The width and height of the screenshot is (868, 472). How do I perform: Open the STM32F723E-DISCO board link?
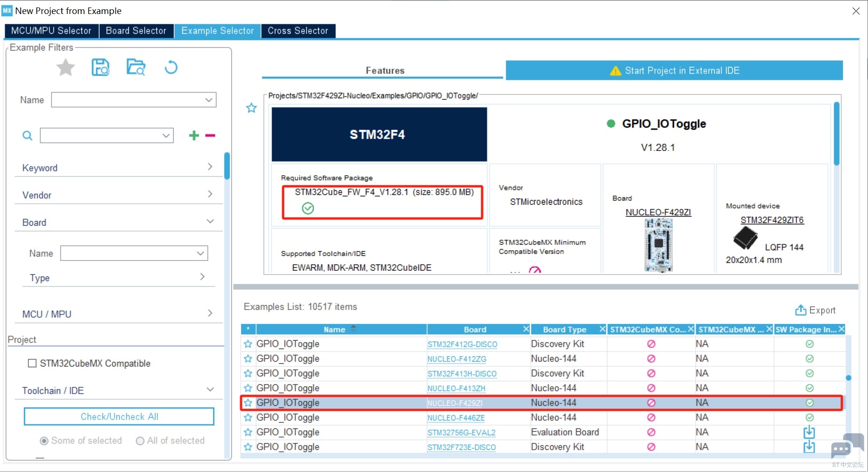(462, 447)
